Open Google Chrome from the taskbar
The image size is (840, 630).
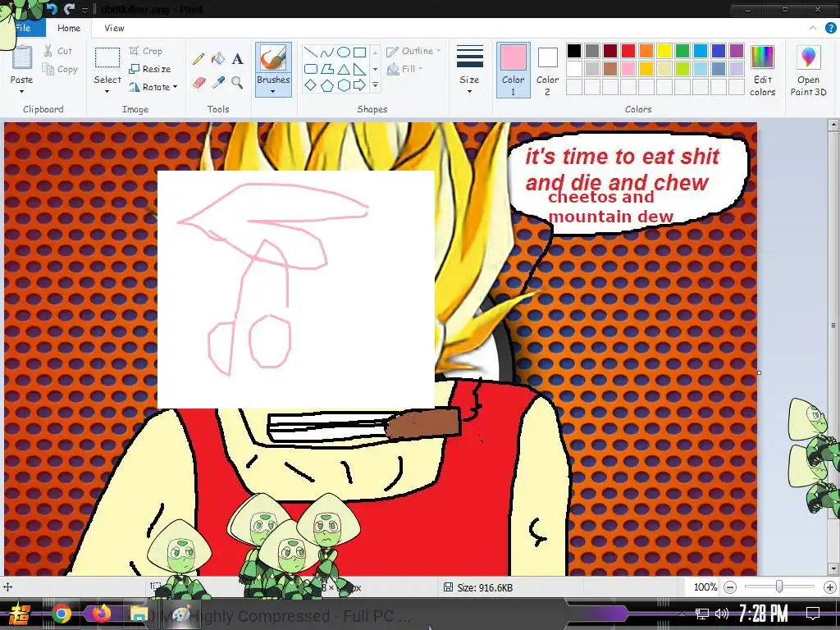tap(62, 614)
